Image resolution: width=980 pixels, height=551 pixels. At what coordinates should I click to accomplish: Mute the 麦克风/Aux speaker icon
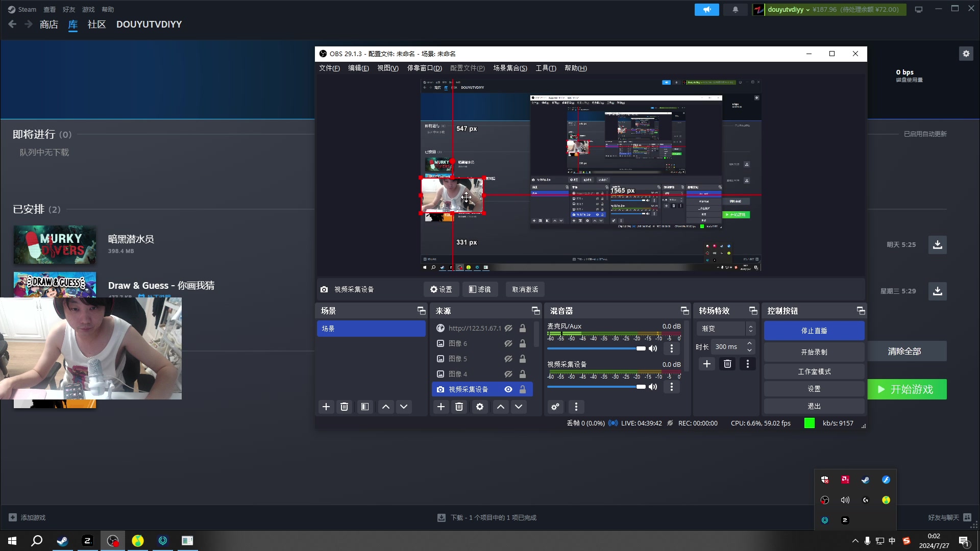(653, 348)
